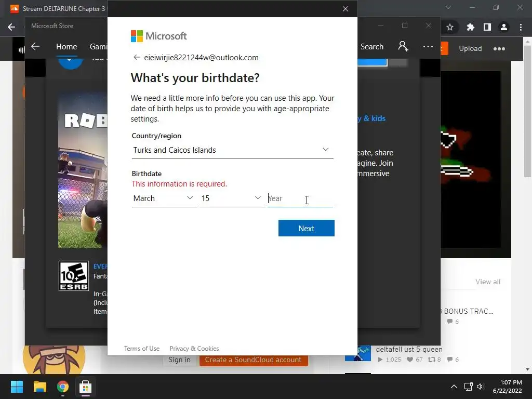Open Privacy & Cookies link
The image size is (532, 399).
click(194, 349)
